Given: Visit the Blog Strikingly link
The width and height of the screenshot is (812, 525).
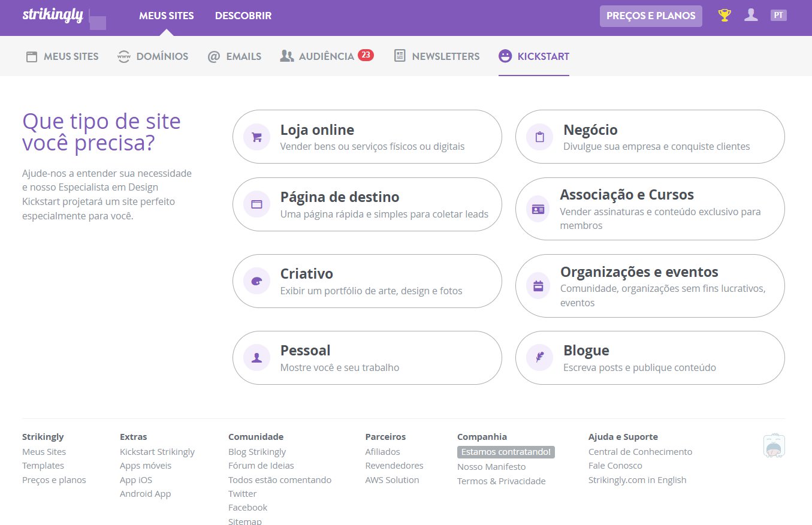Looking at the screenshot, I should click(x=257, y=452).
